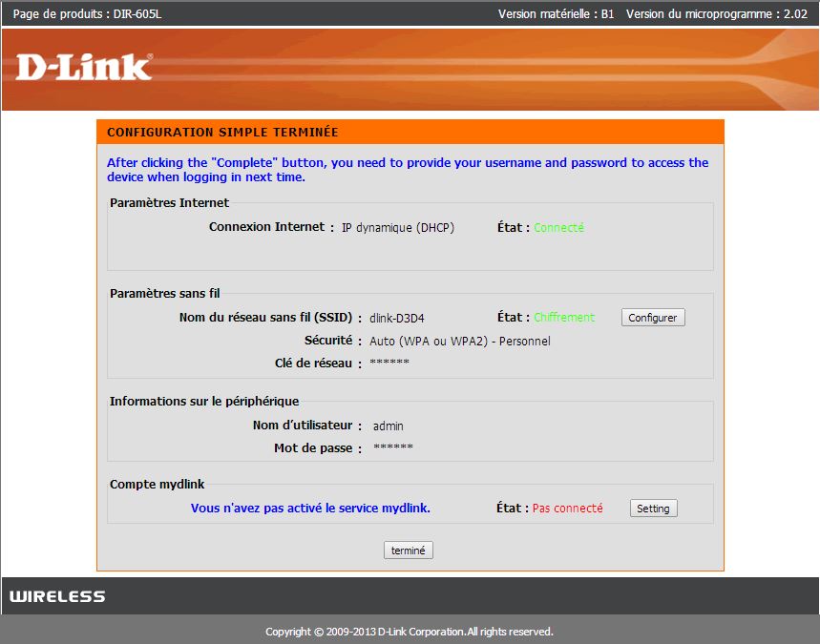The image size is (820, 644).
Task: Select the SSID value dlink-D3D4
Action: (396, 318)
